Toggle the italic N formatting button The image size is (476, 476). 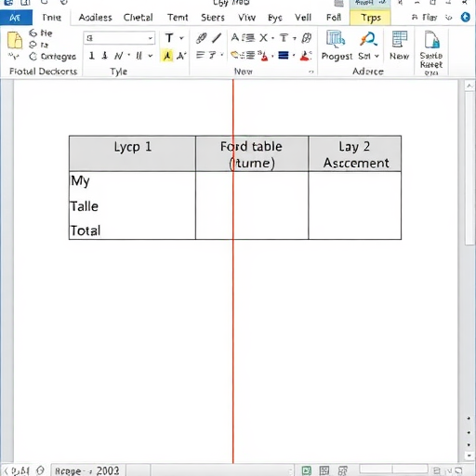tap(118, 56)
